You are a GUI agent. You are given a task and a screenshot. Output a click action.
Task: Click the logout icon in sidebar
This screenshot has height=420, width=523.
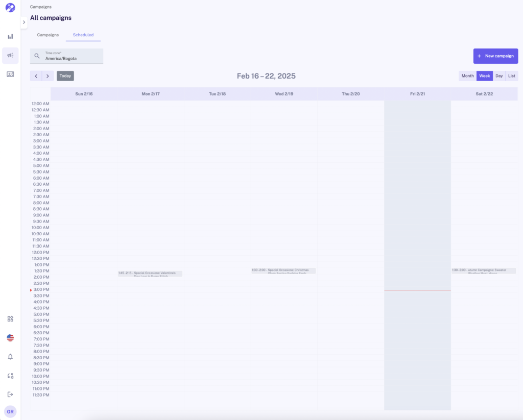pyautogui.click(x=10, y=394)
